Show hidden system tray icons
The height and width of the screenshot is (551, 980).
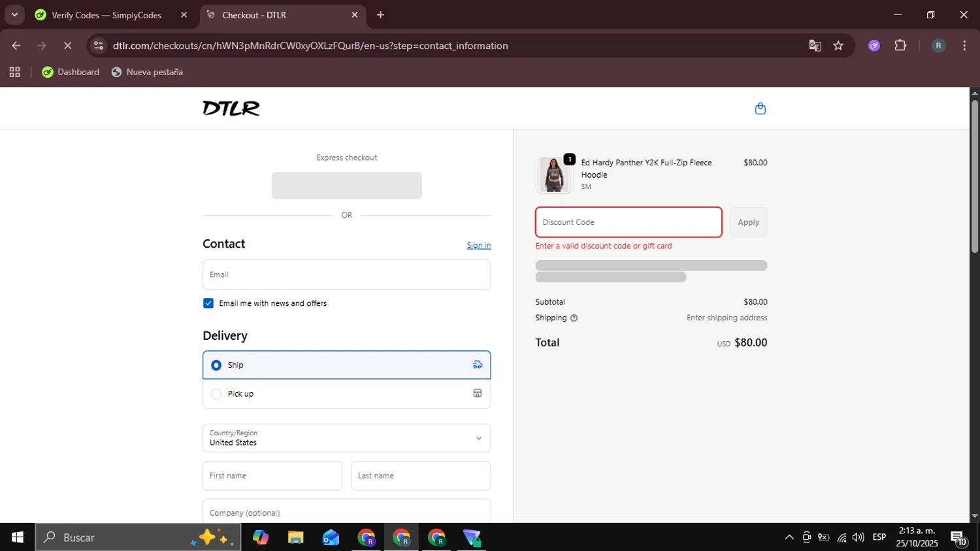(x=789, y=537)
